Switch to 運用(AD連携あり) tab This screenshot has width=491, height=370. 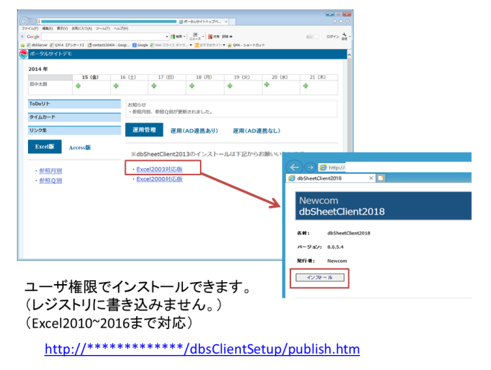[x=194, y=131]
